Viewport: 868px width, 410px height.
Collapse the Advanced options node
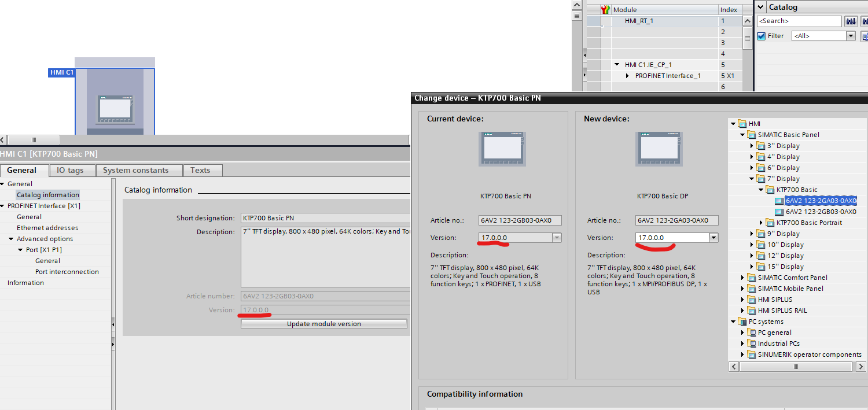tap(11, 239)
